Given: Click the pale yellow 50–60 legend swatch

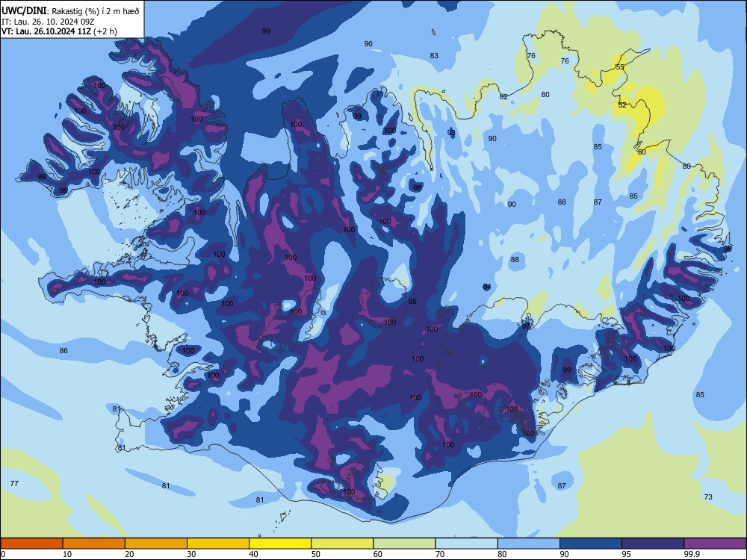Looking at the screenshot, I should (x=343, y=544).
